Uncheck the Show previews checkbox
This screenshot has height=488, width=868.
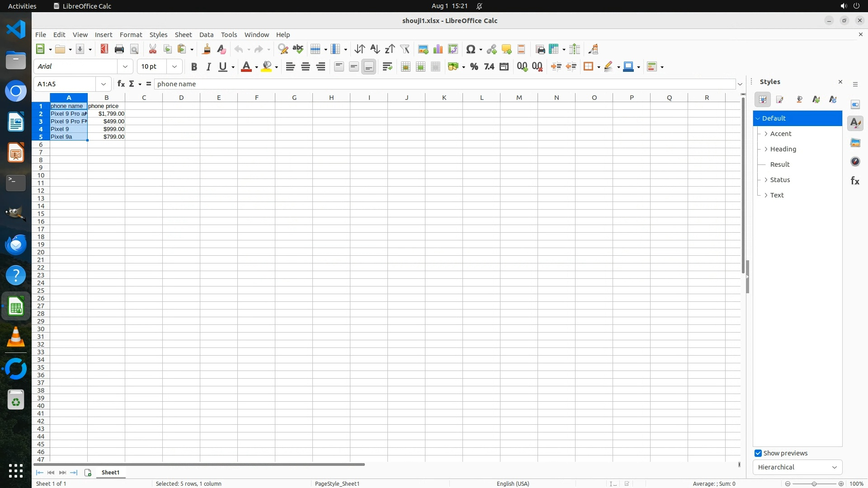[x=758, y=453]
